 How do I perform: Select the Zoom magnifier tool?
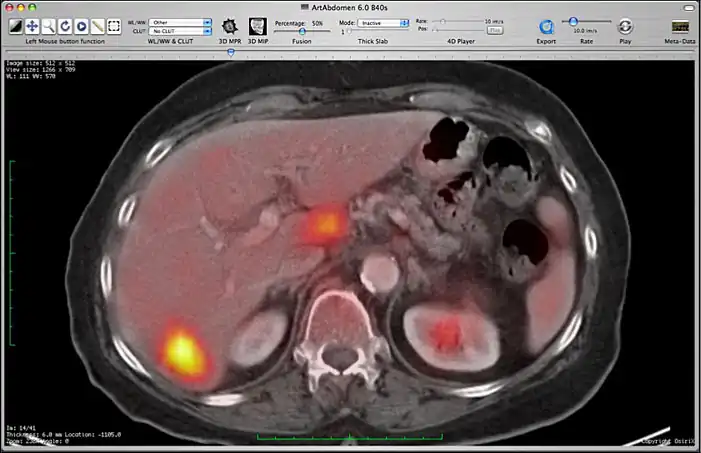click(48, 26)
